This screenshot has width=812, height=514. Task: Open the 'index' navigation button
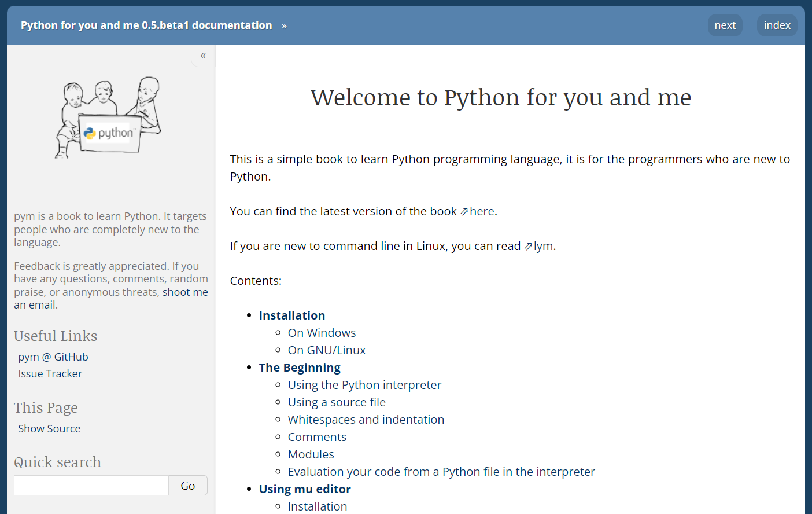777,25
